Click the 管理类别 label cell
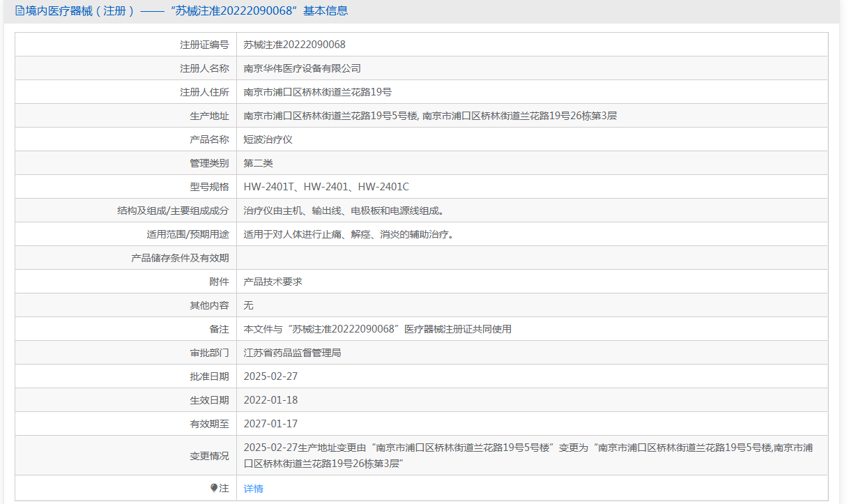Image resolution: width=856 pixels, height=504 pixels. pos(126,163)
